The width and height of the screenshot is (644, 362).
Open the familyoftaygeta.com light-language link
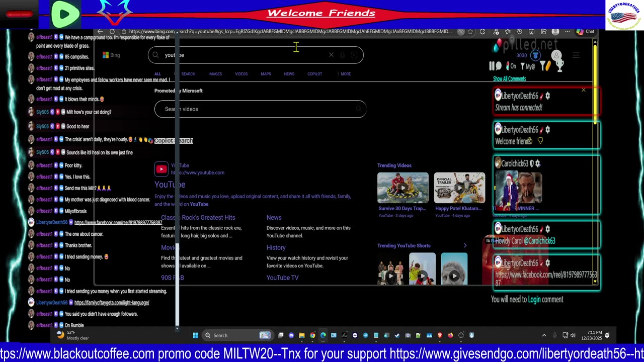(112, 303)
